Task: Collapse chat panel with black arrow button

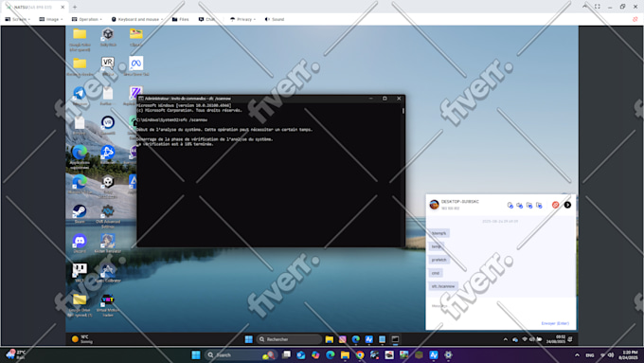Action: (x=567, y=205)
